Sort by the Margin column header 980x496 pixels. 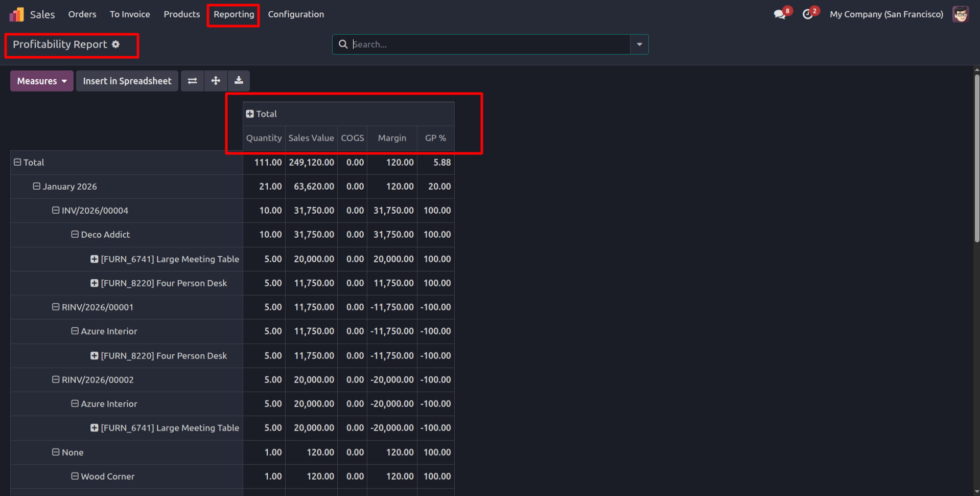392,138
